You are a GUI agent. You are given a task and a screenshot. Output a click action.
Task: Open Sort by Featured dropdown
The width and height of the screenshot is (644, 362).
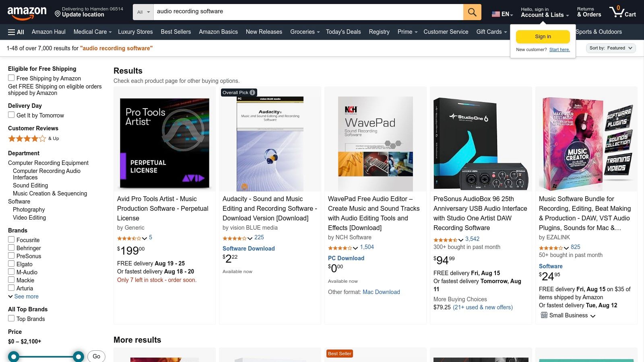pyautogui.click(x=611, y=48)
